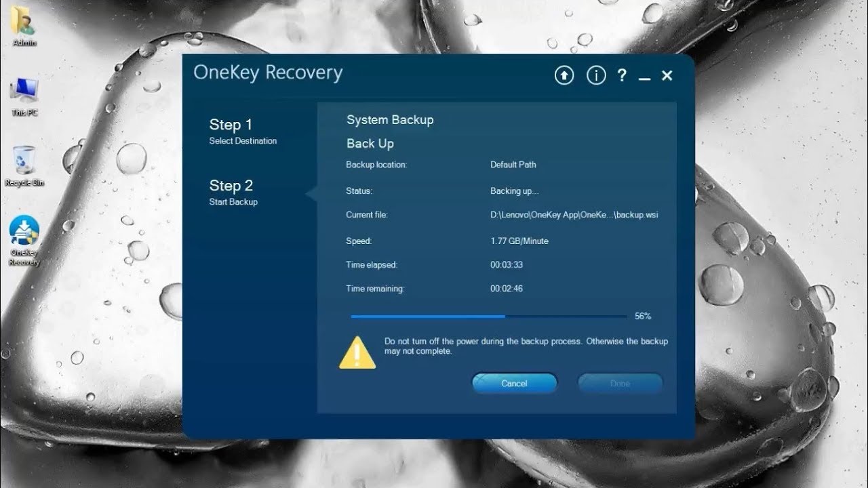
Task: Click the System Backup heading
Action: 390,120
